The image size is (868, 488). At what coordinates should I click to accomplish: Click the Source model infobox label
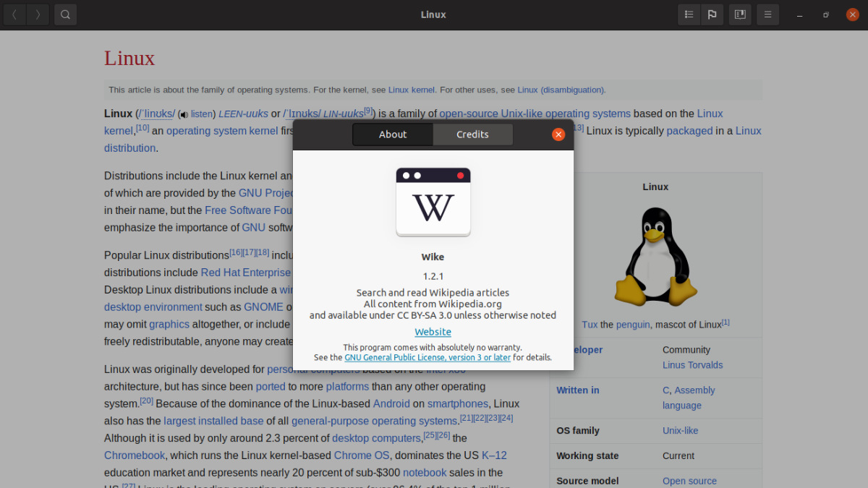tap(587, 481)
